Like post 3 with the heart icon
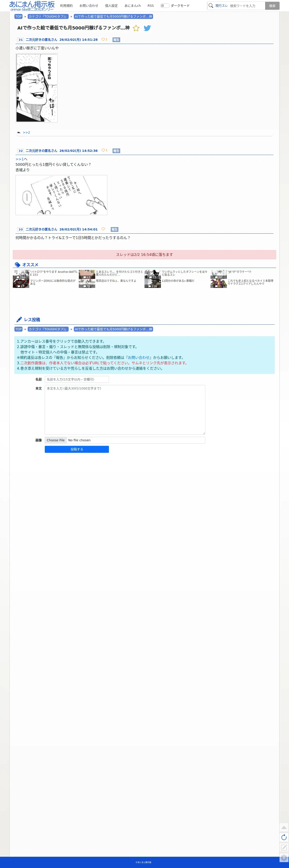 point(103,229)
